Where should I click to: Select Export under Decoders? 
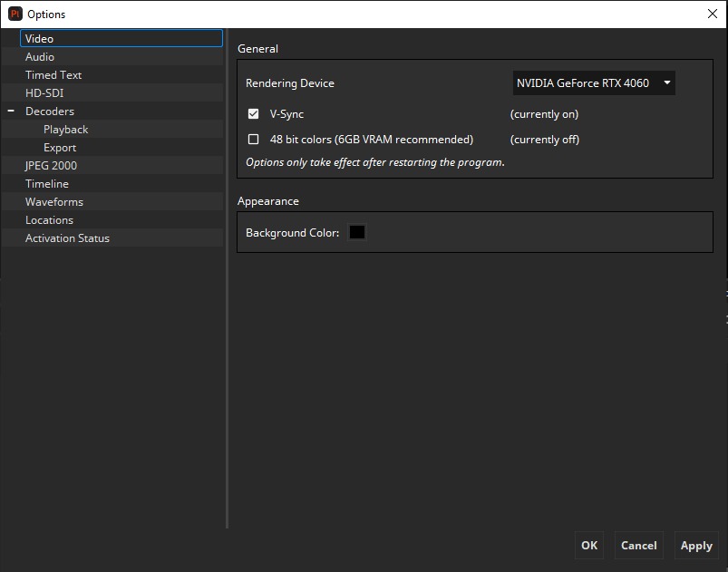60,148
